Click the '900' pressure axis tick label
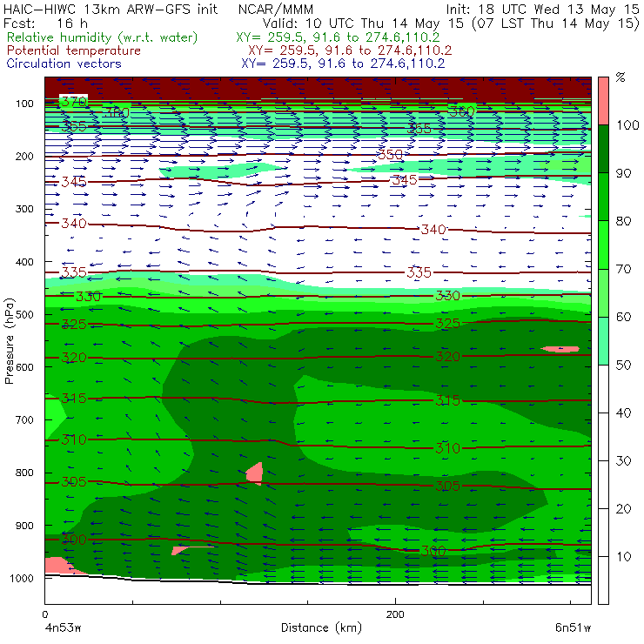This screenshot has width=644, height=644. (x=24, y=526)
